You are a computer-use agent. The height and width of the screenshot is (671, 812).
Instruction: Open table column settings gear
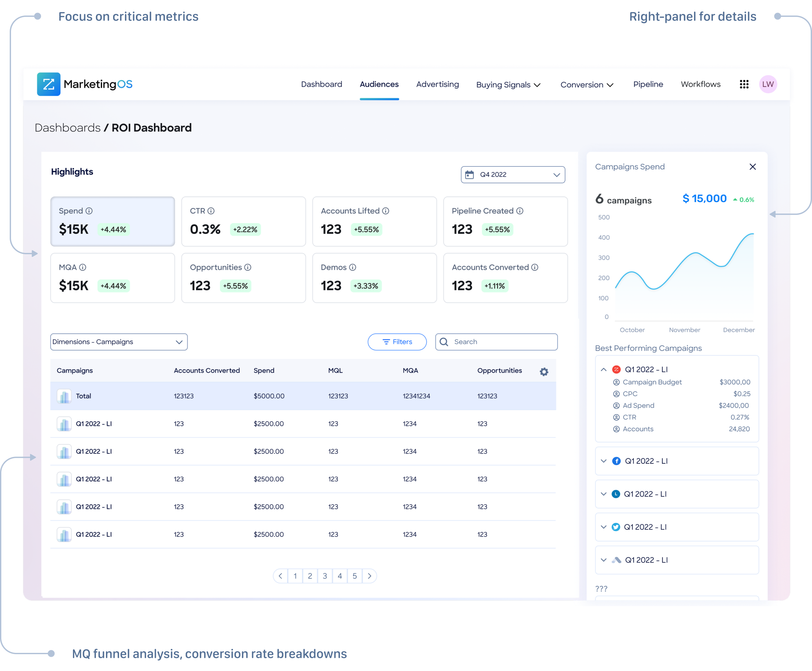544,371
